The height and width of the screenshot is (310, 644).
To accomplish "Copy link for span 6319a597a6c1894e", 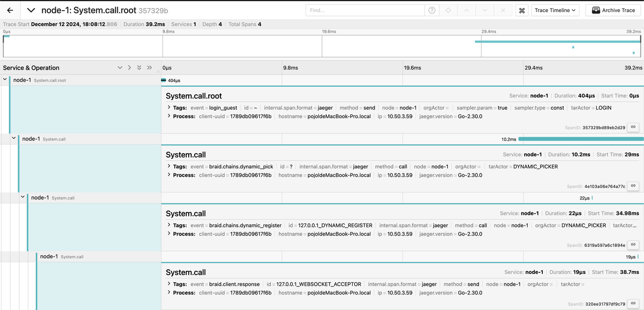I will pos(633,245).
